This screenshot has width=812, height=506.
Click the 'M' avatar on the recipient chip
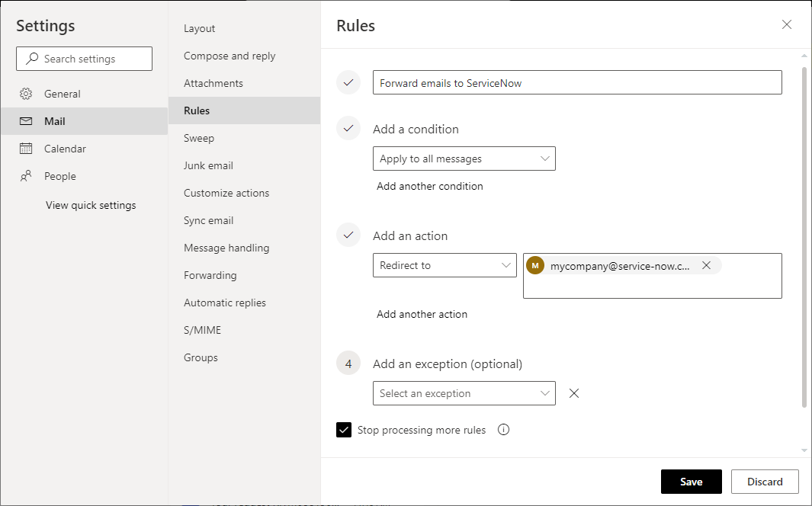point(534,265)
